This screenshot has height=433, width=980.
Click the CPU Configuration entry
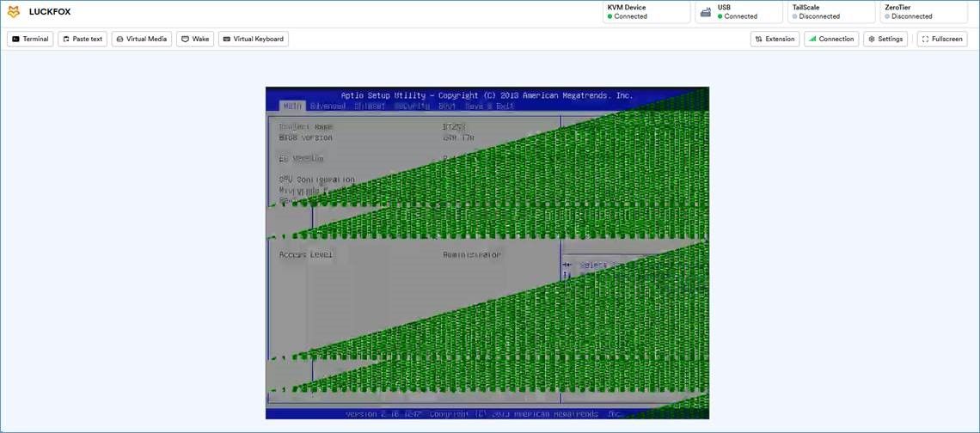tap(317, 180)
